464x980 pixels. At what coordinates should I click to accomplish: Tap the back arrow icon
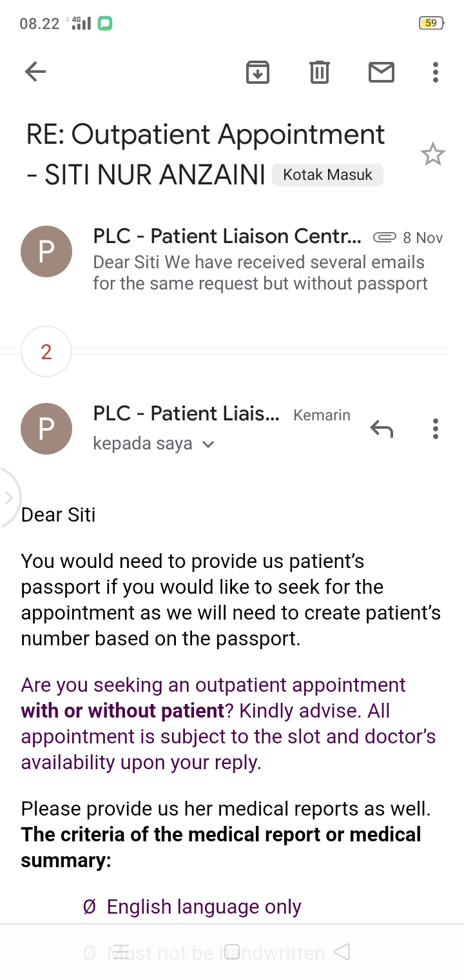tap(35, 72)
